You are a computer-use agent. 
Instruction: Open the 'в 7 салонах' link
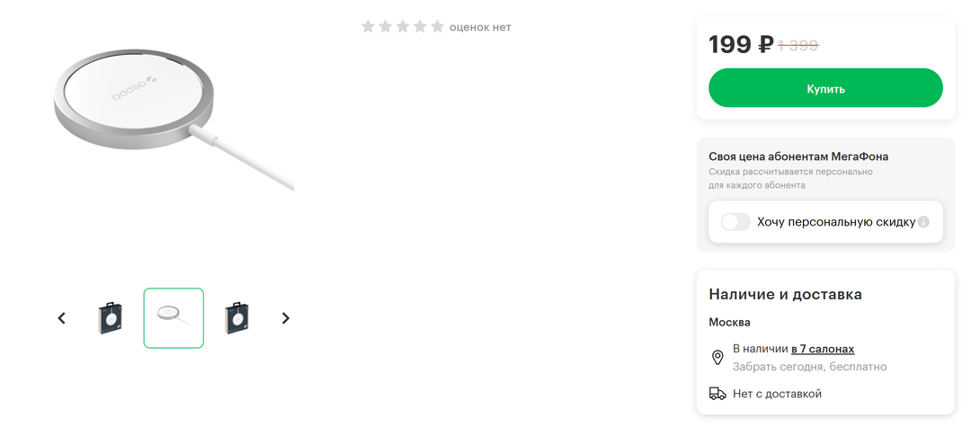[823, 349]
